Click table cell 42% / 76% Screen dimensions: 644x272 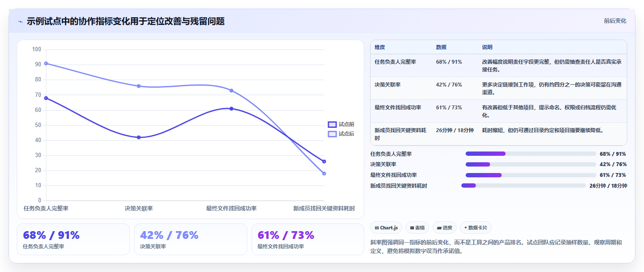tap(449, 85)
